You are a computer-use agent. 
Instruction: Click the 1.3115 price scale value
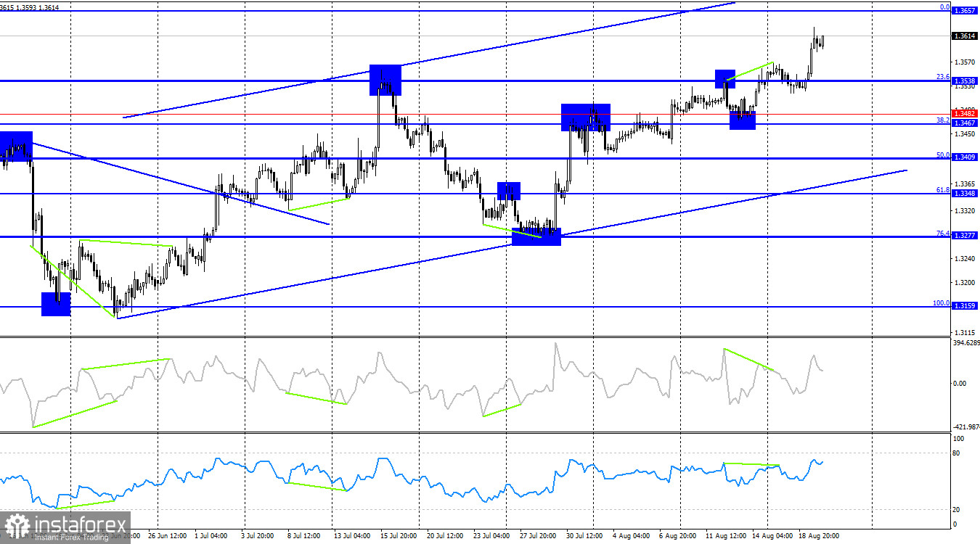click(965, 333)
